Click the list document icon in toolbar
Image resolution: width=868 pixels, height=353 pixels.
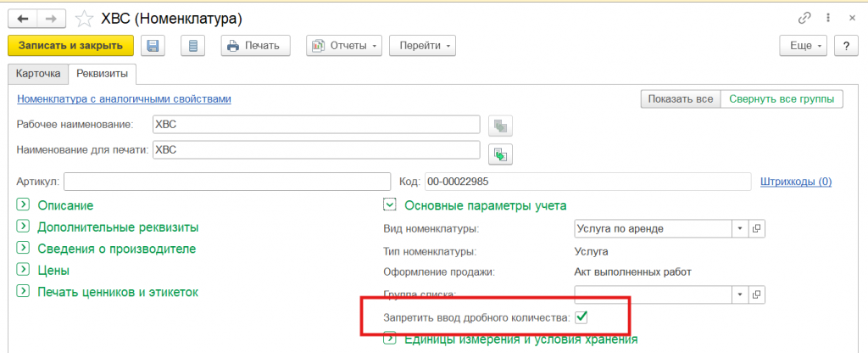click(192, 46)
